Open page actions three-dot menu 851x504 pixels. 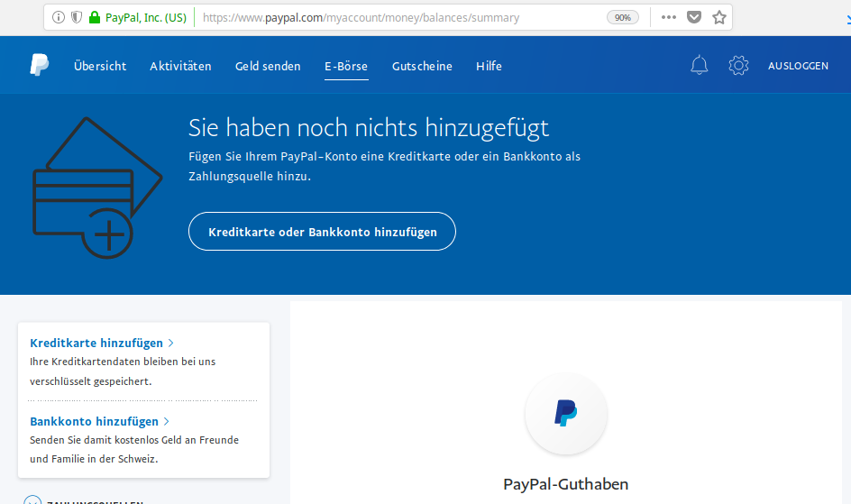click(x=669, y=17)
